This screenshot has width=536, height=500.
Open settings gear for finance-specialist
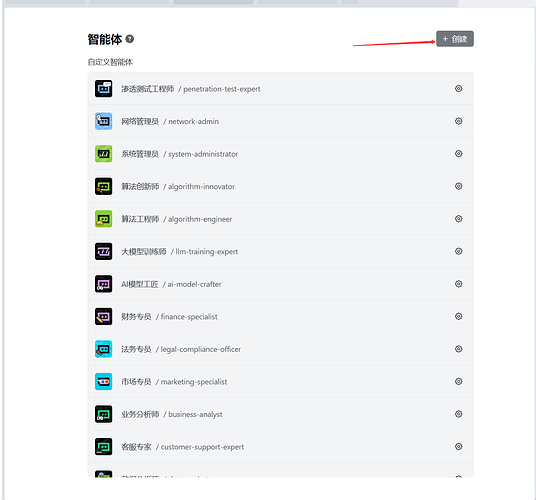pyautogui.click(x=458, y=316)
